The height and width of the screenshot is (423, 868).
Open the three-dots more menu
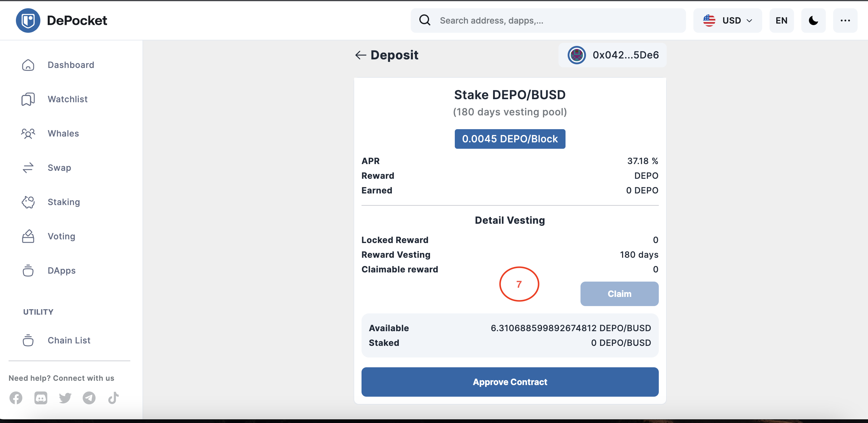point(845,21)
